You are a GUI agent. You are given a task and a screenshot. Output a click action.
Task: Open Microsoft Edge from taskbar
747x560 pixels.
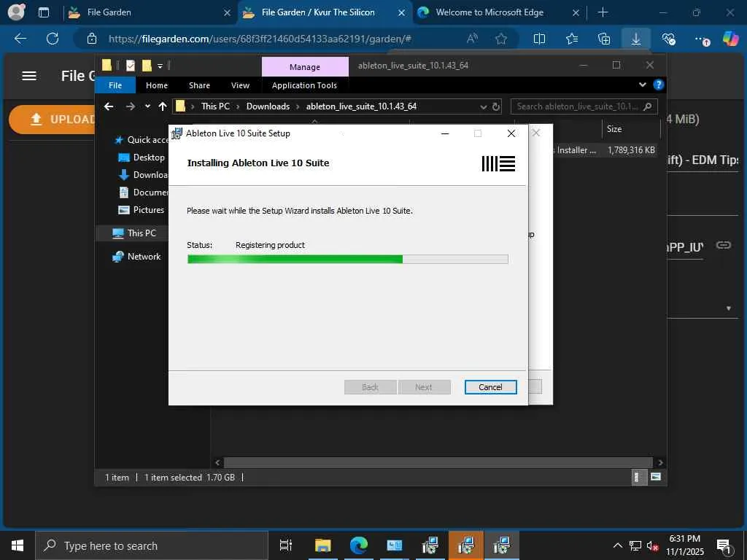click(x=359, y=545)
